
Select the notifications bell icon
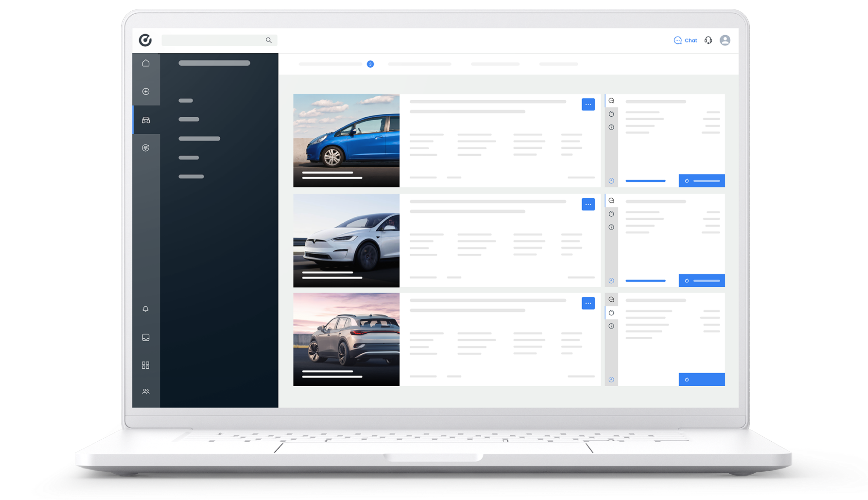(x=147, y=309)
